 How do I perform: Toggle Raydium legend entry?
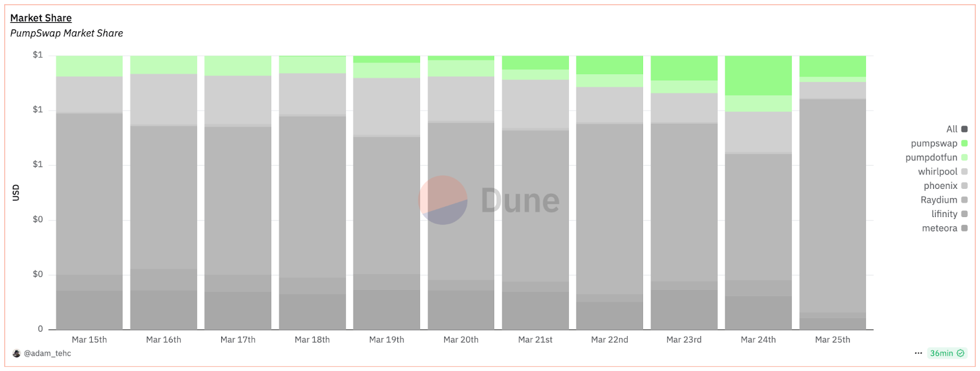tap(944, 200)
